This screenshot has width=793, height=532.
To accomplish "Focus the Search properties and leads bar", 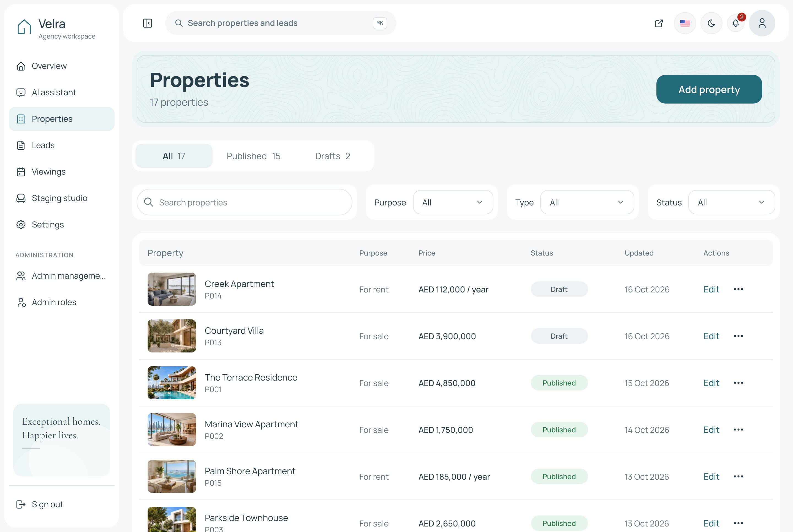I will click(281, 23).
